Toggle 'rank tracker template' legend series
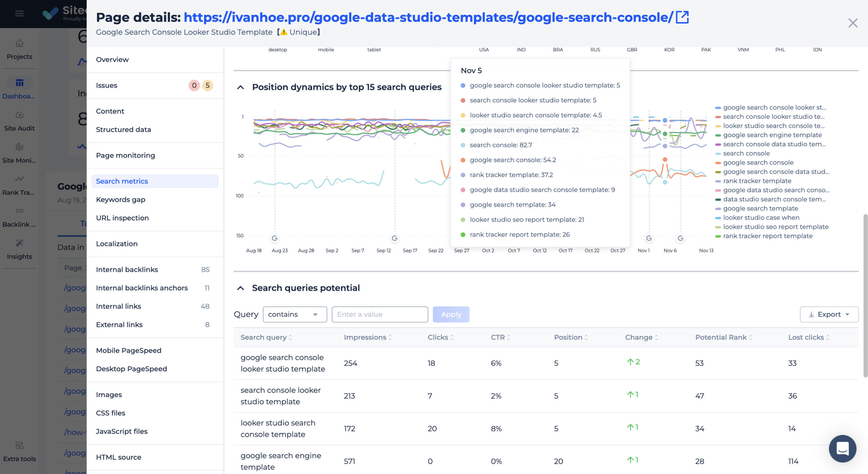 tap(757, 181)
